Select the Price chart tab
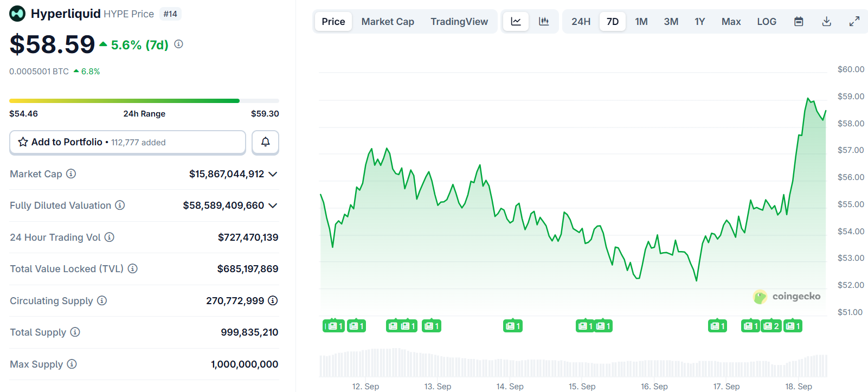 pyautogui.click(x=333, y=22)
